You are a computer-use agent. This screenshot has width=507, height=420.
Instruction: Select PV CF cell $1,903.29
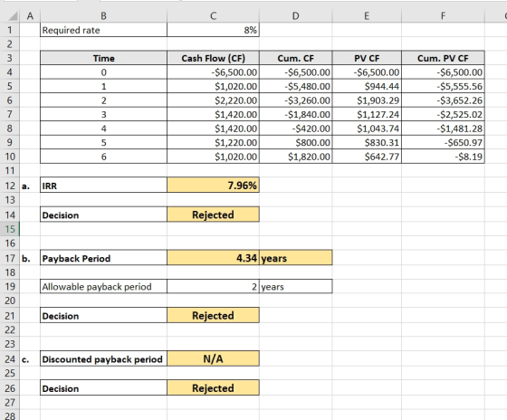point(367,100)
